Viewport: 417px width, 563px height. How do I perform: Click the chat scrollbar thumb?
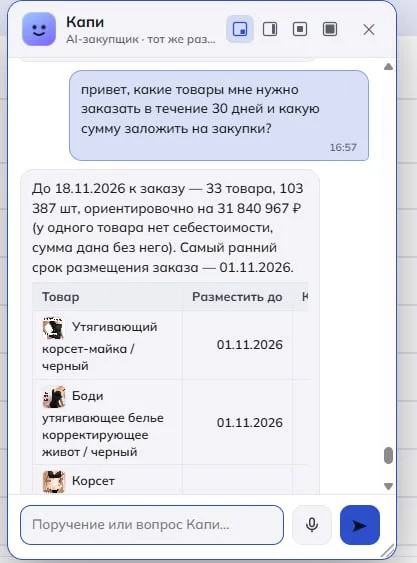(x=388, y=456)
